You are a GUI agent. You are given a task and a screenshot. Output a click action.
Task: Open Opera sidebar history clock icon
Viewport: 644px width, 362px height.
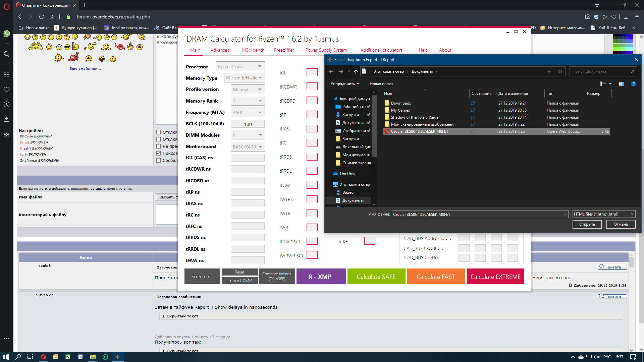tap(6, 105)
